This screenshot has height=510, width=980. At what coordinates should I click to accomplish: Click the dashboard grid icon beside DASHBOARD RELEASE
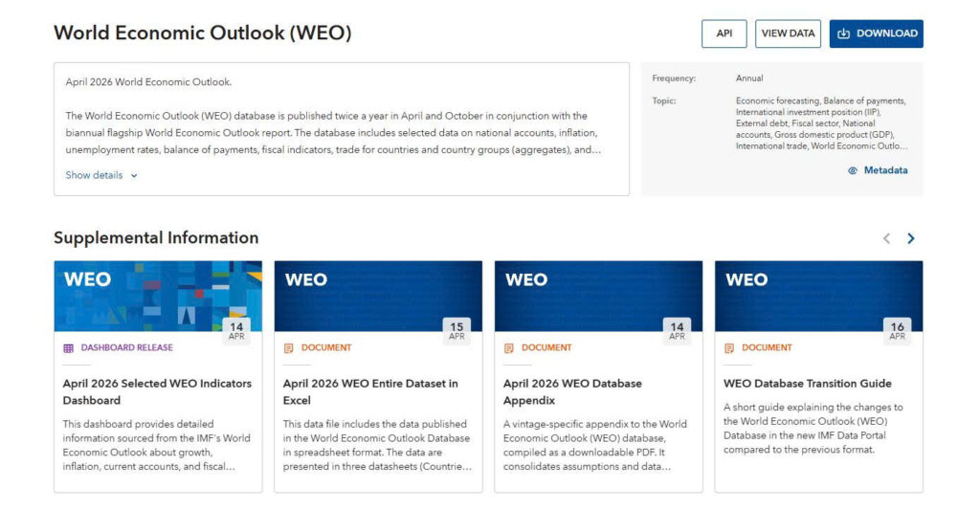tap(68, 348)
